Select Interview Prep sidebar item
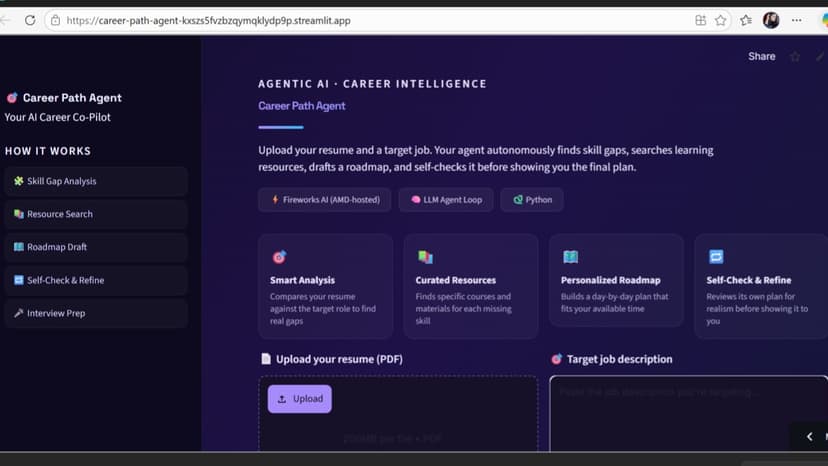This screenshot has width=828, height=466. (96, 313)
